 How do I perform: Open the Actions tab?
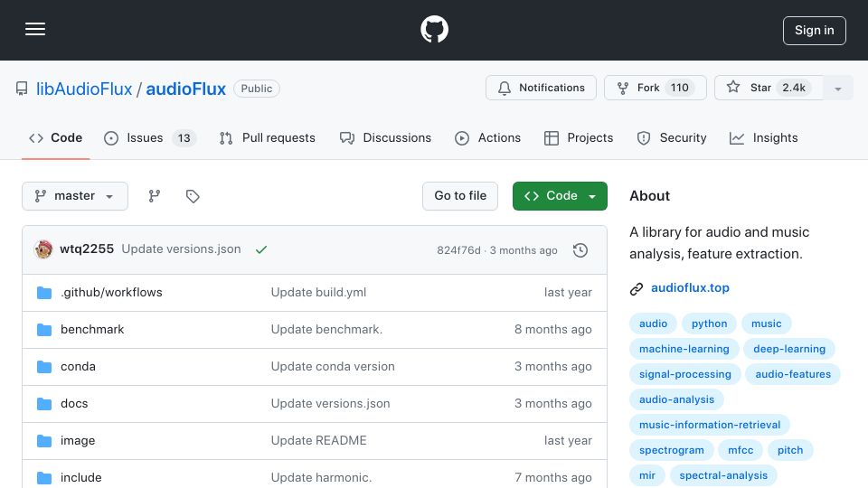tap(487, 137)
